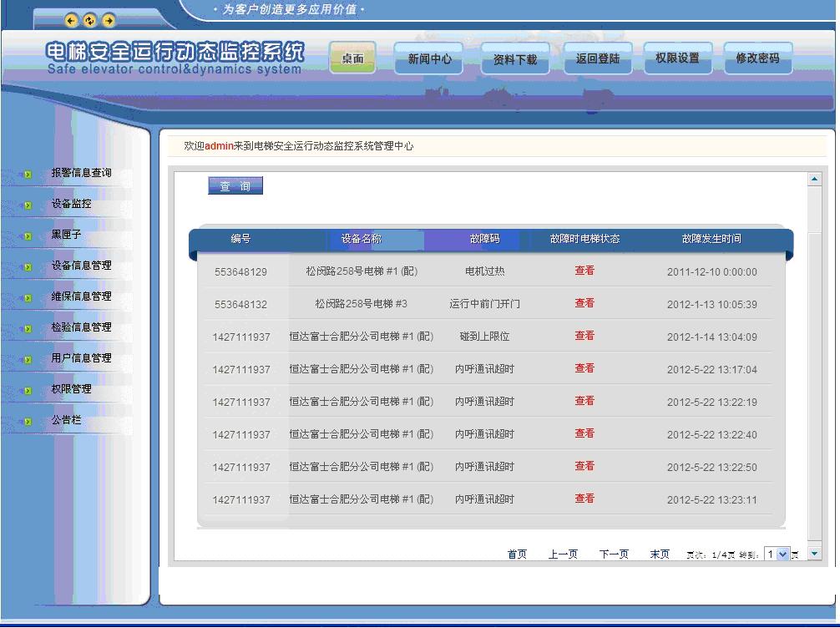Expand 设备信息管理 in the sidebar
Screen dimensions: 840x628
[x=81, y=266]
